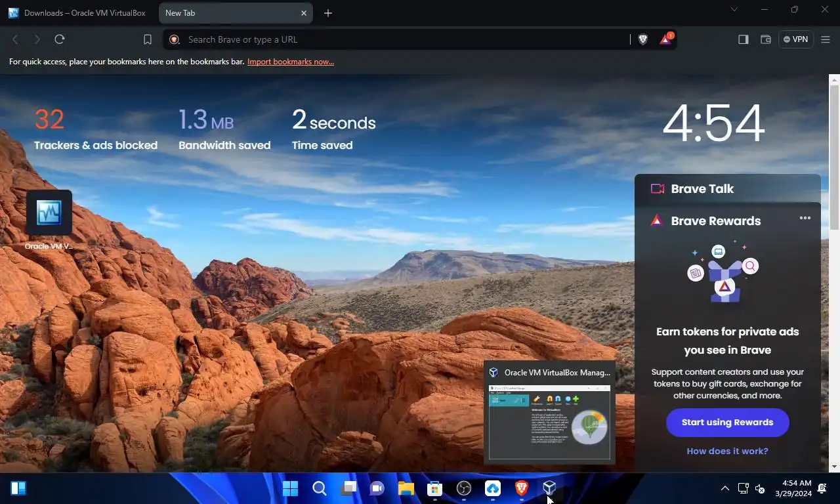The height and width of the screenshot is (504, 840).
Task: Click Import bookmarks now link
Action: 291,62
